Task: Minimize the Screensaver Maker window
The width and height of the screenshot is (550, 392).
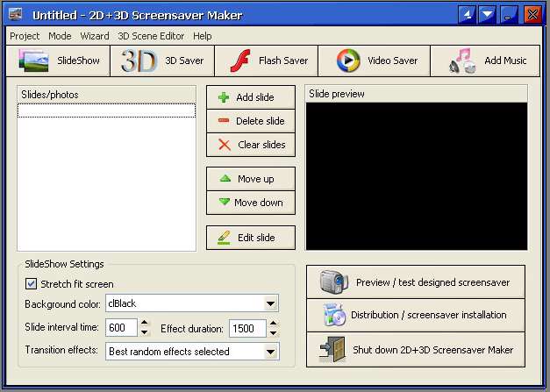Action: (508, 15)
